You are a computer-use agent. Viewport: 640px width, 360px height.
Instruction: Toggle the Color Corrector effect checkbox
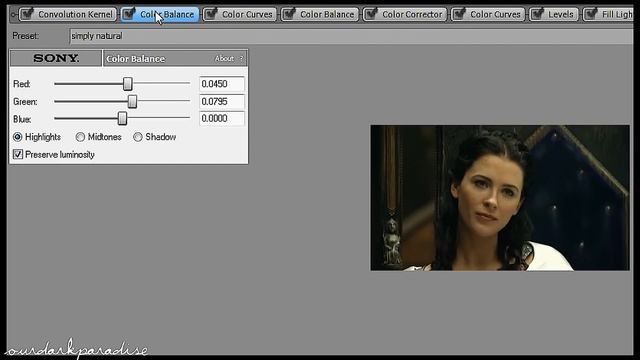[x=371, y=14]
